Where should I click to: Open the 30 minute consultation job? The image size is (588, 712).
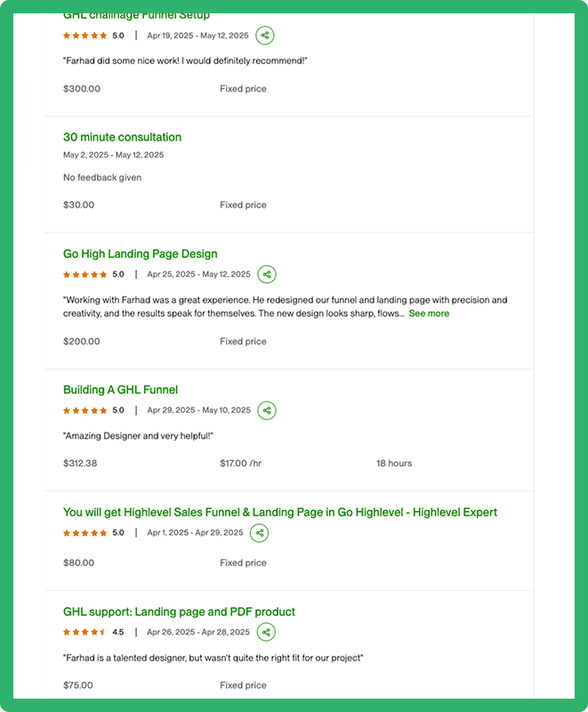pos(122,137)
